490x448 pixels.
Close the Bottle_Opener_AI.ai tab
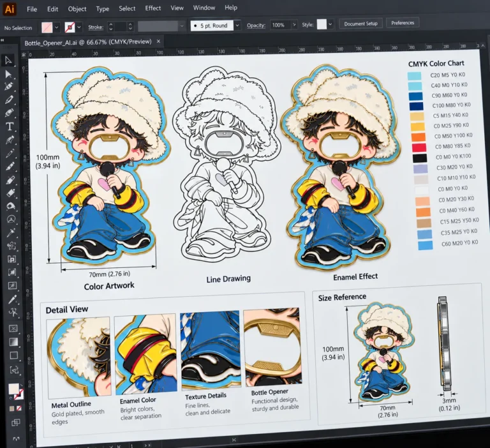click(158, 41)
